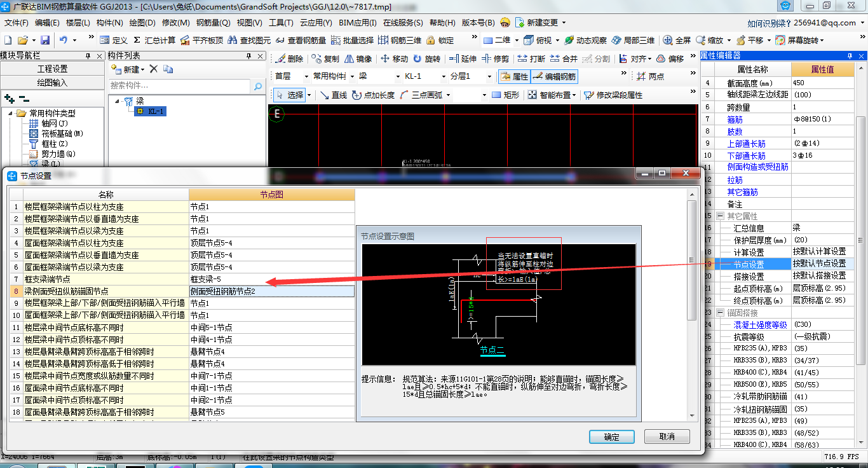
Task: Toggle the 编辑钢筋 button
Action: tap(555, 76)
